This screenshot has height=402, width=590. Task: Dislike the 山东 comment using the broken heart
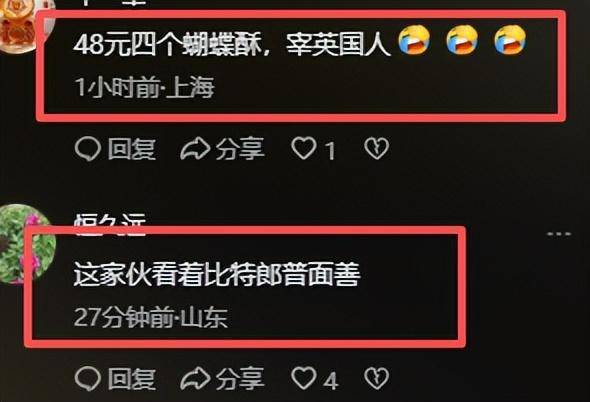(x=376, y=378)
